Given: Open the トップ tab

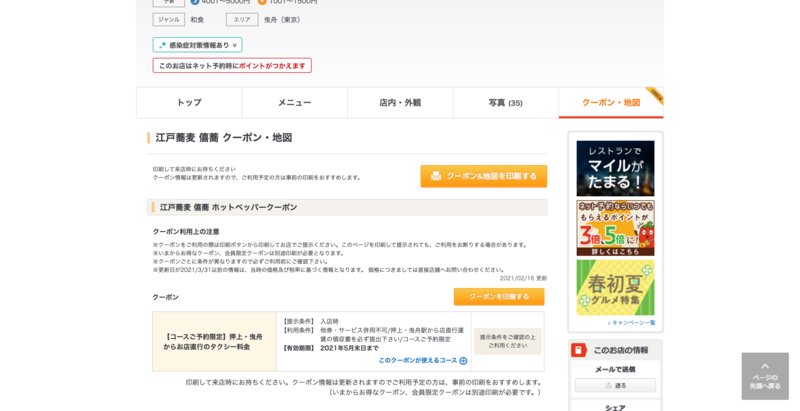Looking at the screenshot, I should 189,102.
